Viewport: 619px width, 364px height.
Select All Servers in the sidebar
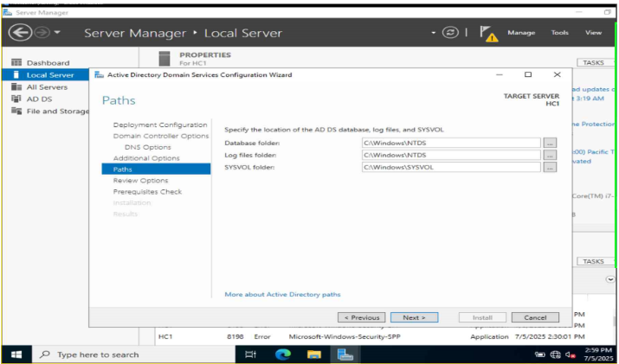(47, 87)
